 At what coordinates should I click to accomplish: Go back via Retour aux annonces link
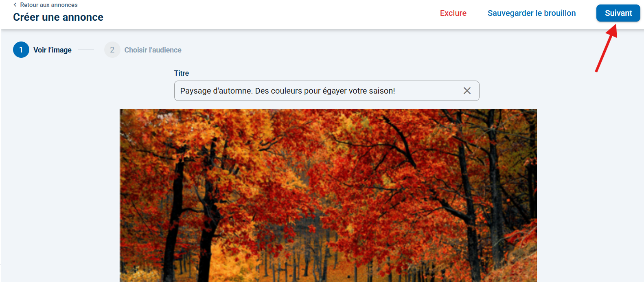[x=49, y=5]
